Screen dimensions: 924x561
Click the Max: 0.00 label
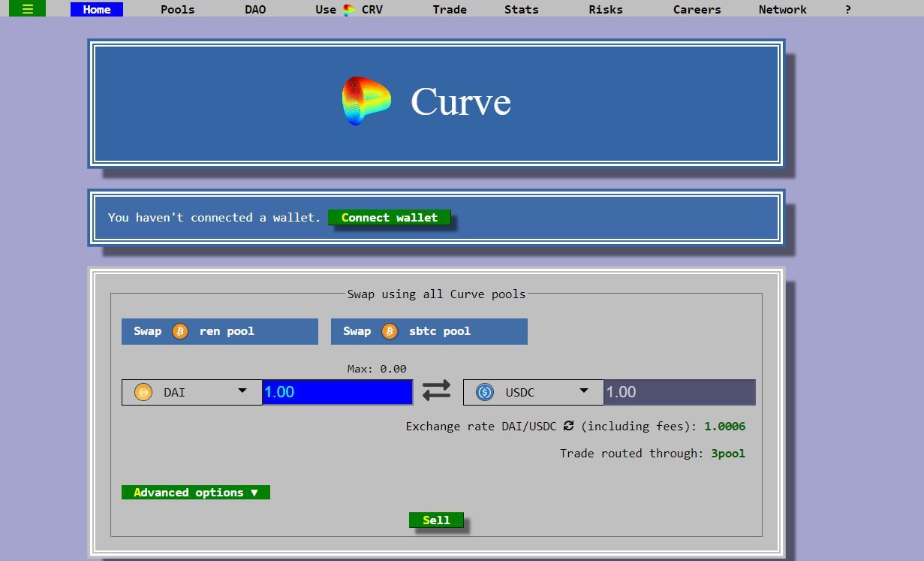(x=377, y=369)
